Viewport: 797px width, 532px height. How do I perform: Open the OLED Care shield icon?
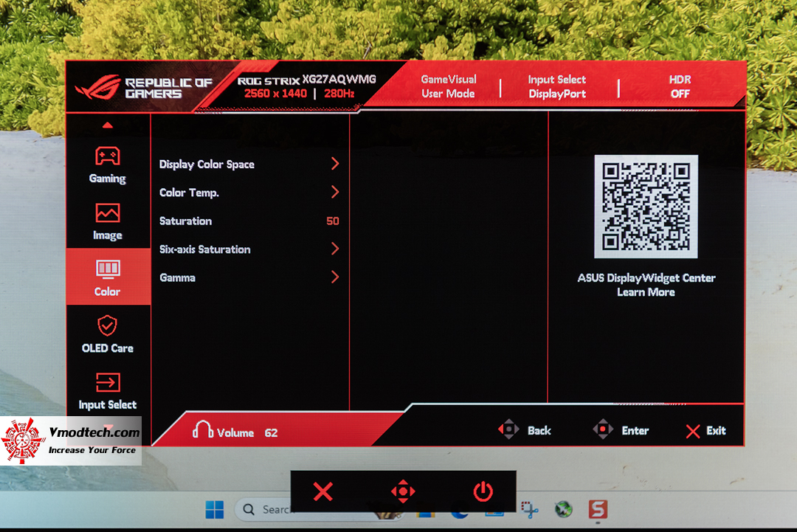[x=107, y=325]
